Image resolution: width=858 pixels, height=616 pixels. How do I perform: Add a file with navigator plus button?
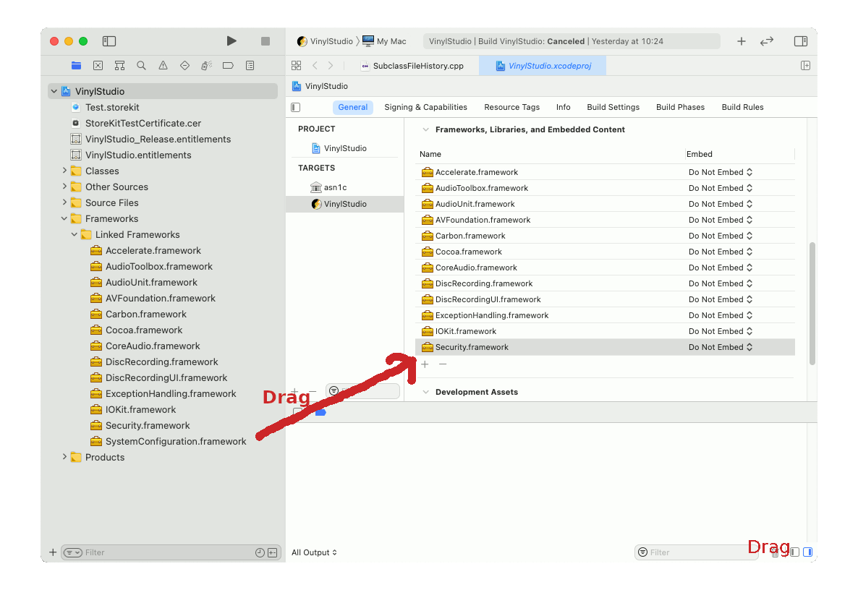click(x=53, y=552)
